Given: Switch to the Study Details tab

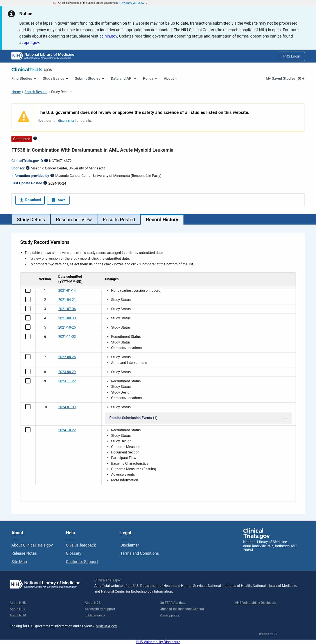Looking at the screenshot, I should click(31, 219).
